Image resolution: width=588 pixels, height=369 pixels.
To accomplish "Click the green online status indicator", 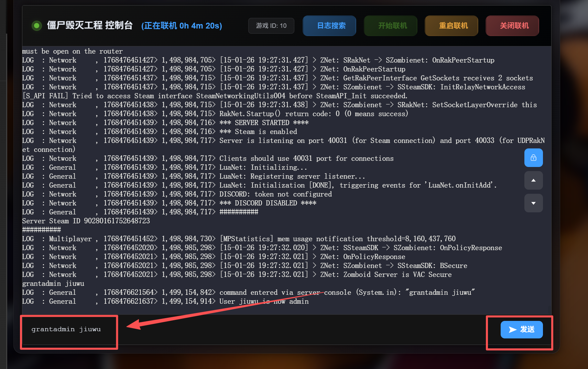I will [36, 26].
